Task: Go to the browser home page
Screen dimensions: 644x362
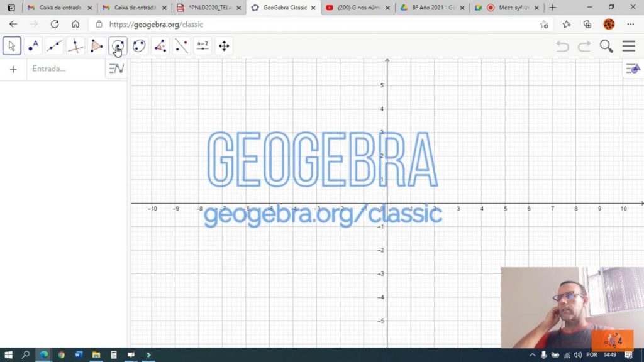Action: pos(75,25)
